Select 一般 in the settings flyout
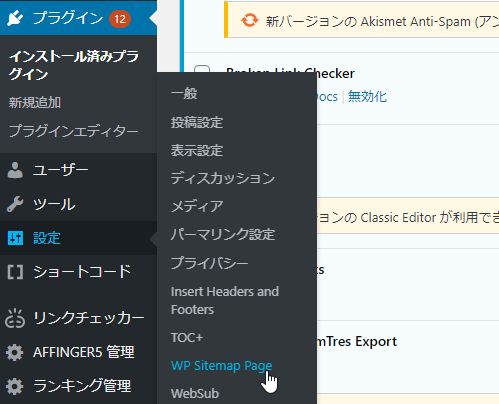This screenshot has height=404, width=499. click(x=184, y=93)
